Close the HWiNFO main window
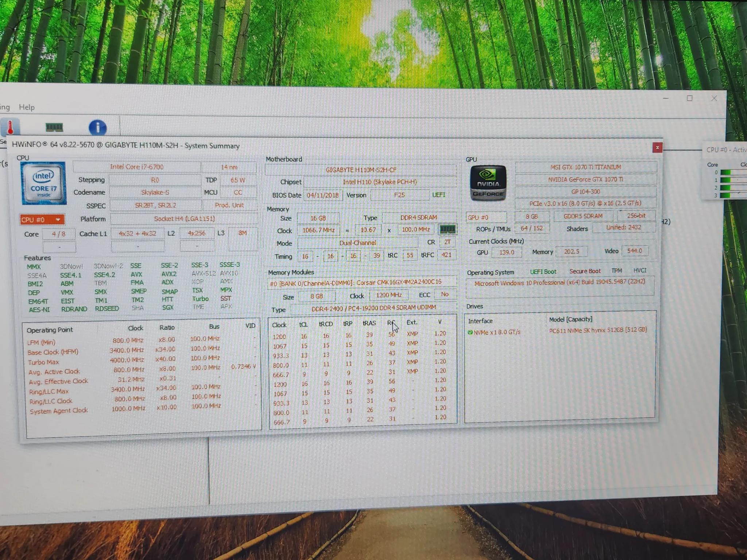 tap(714, 98)
